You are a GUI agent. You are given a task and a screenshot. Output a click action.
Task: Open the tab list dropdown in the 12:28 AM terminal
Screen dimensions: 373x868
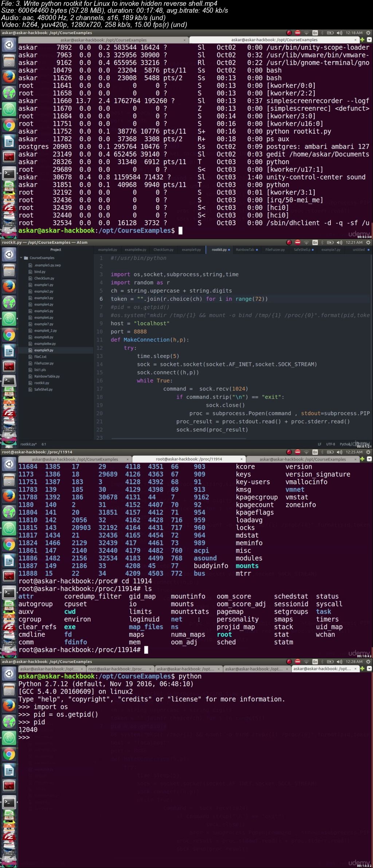pos(369,669)
